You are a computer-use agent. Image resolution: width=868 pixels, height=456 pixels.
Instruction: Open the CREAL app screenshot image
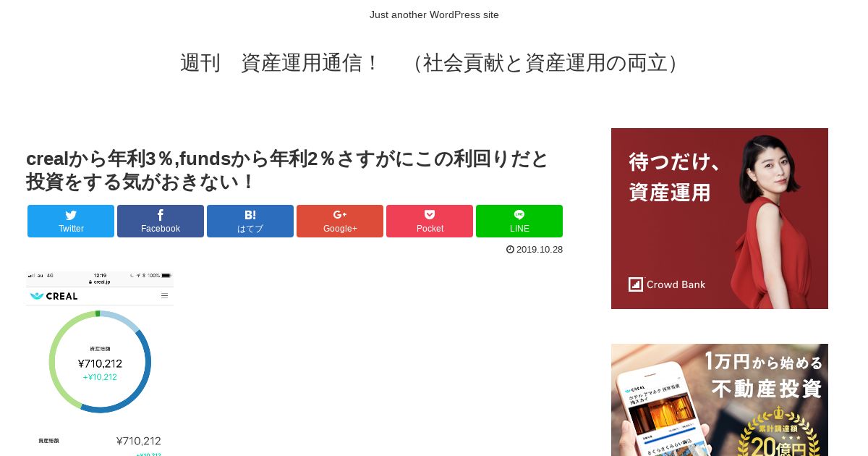100,363
